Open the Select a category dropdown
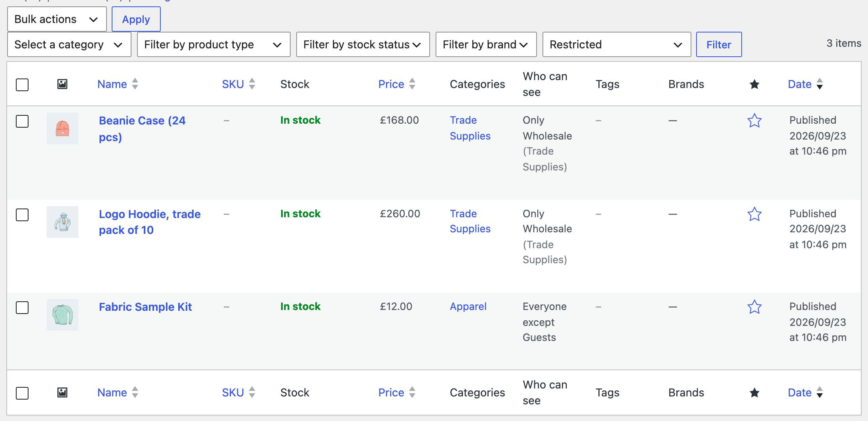Screen dimensions: 868x421 coord(69,44)
